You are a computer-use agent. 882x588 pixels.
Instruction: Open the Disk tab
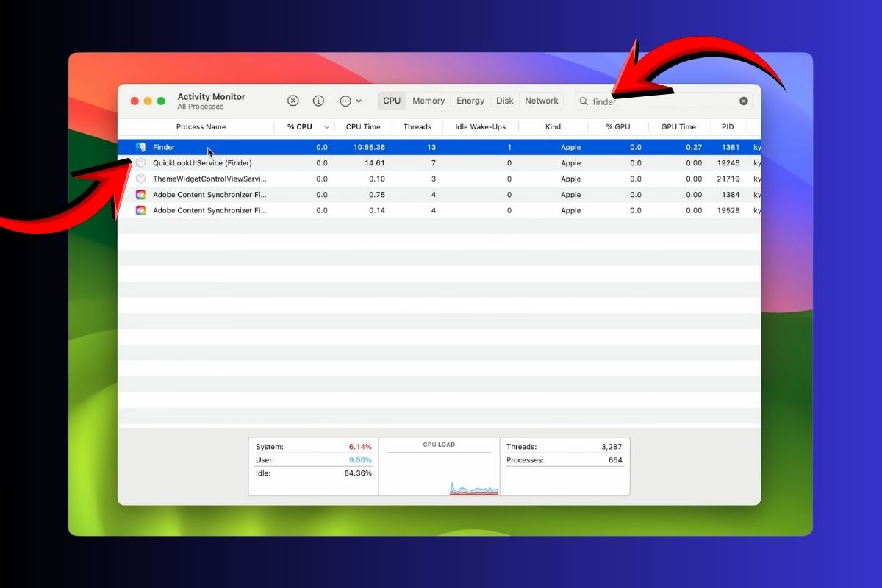[x=505, y=101]
